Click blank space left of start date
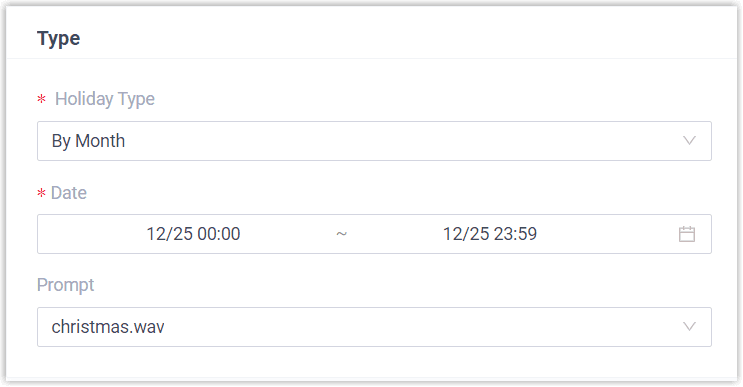The height and width of the screenshot is (387, 743). pos(91,234)
